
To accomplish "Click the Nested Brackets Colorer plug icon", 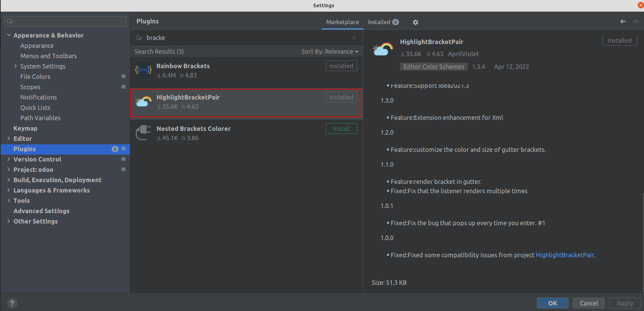I will [143, 133].
